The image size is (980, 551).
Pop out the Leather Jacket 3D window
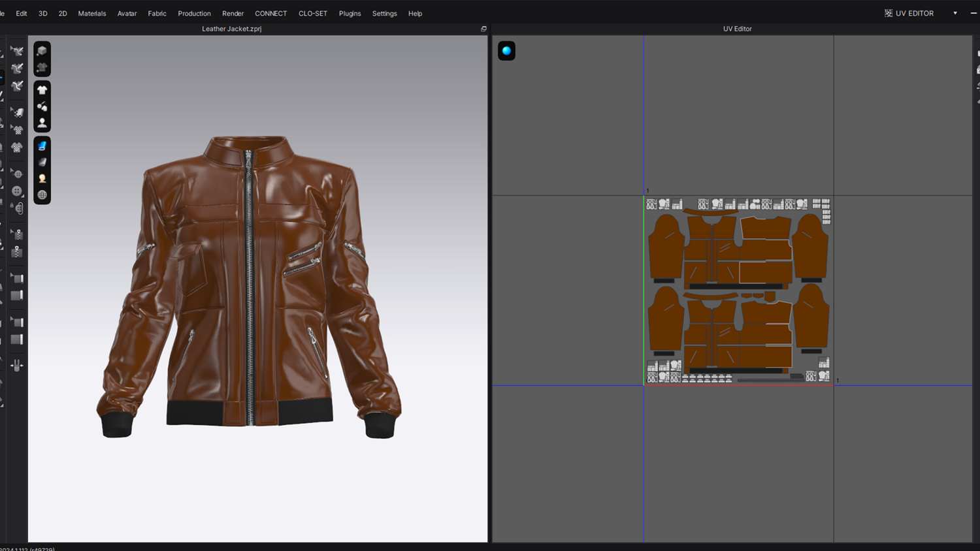point(483,29)
